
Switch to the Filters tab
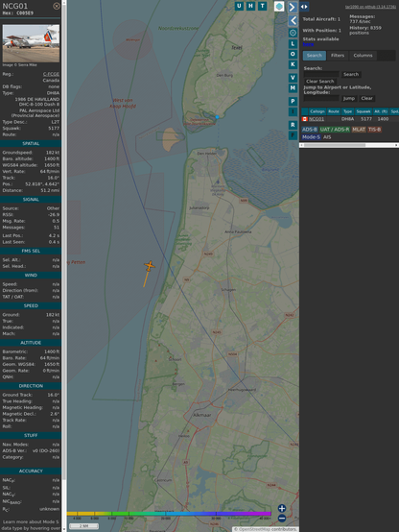point(338,56)
